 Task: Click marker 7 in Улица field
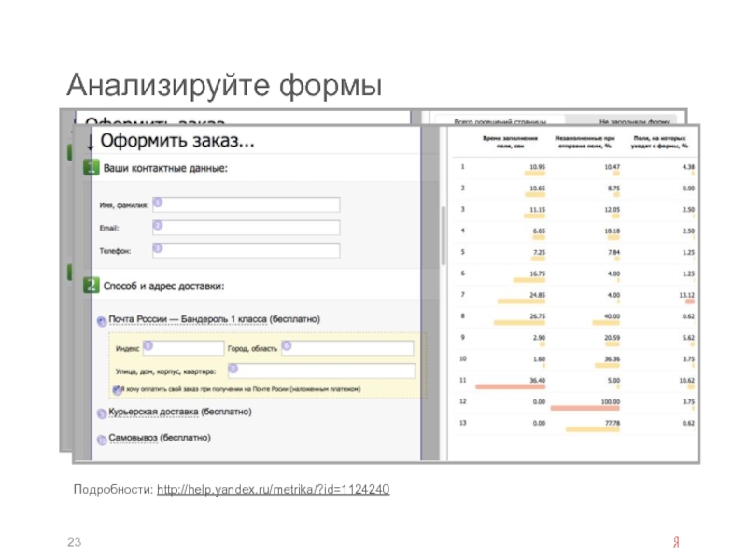click(233, 369)
